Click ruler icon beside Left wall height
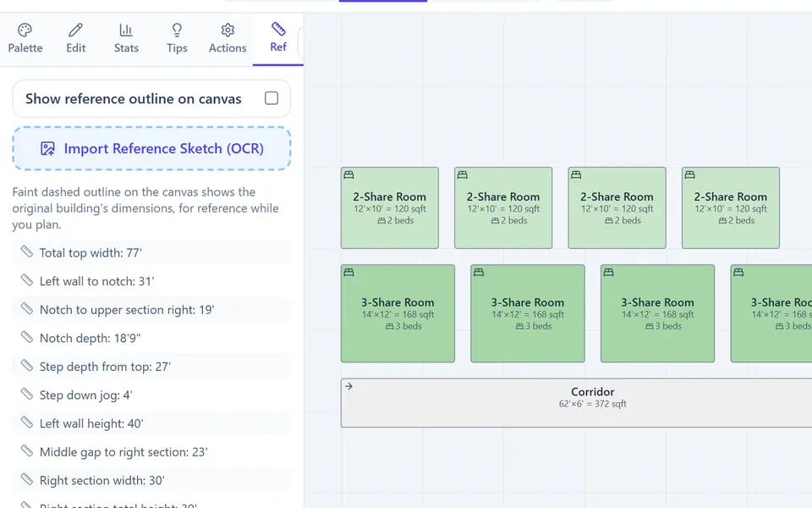This screenshot has width=812, height=508. pos(27,423)
